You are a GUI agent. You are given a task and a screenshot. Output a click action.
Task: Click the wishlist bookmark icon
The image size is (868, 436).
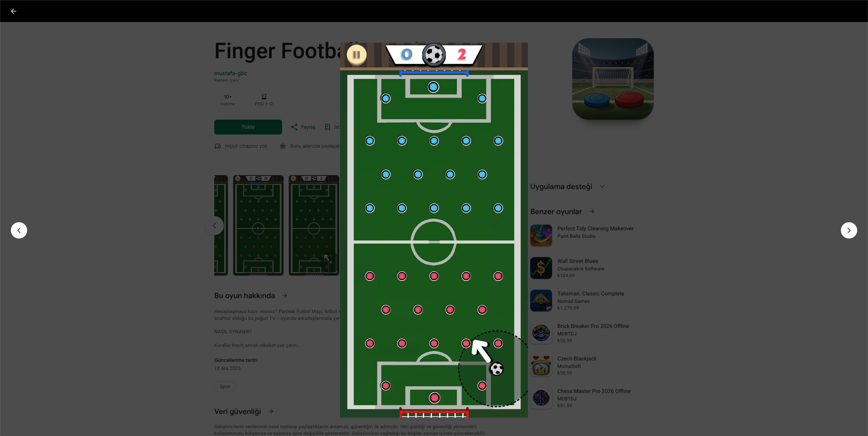(x=328, y=127)
